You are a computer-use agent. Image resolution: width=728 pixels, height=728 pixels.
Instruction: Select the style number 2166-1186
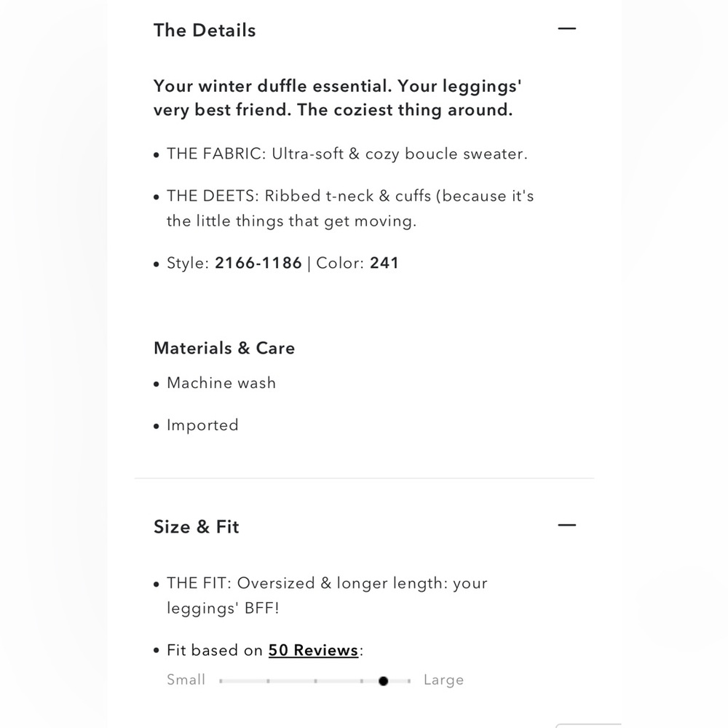point(258,263)
